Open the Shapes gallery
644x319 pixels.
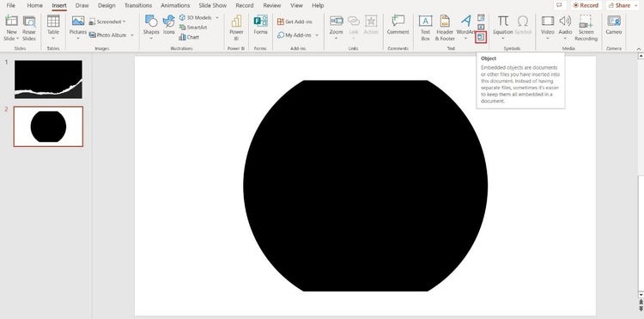(151, 28)
